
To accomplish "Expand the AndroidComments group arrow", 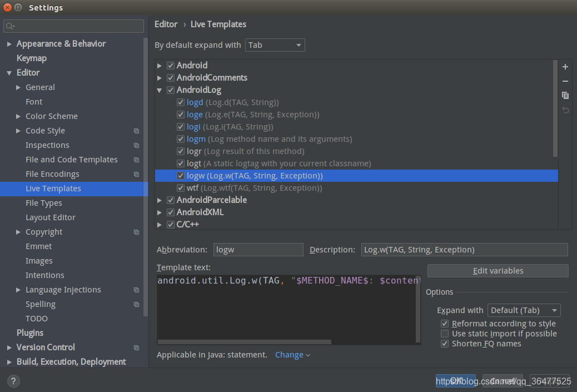I will 160,78.
